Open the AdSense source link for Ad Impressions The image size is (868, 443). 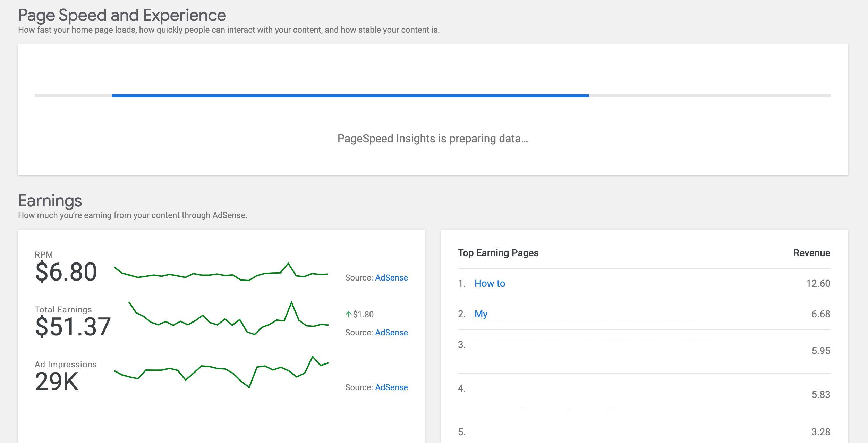(391, 387)
